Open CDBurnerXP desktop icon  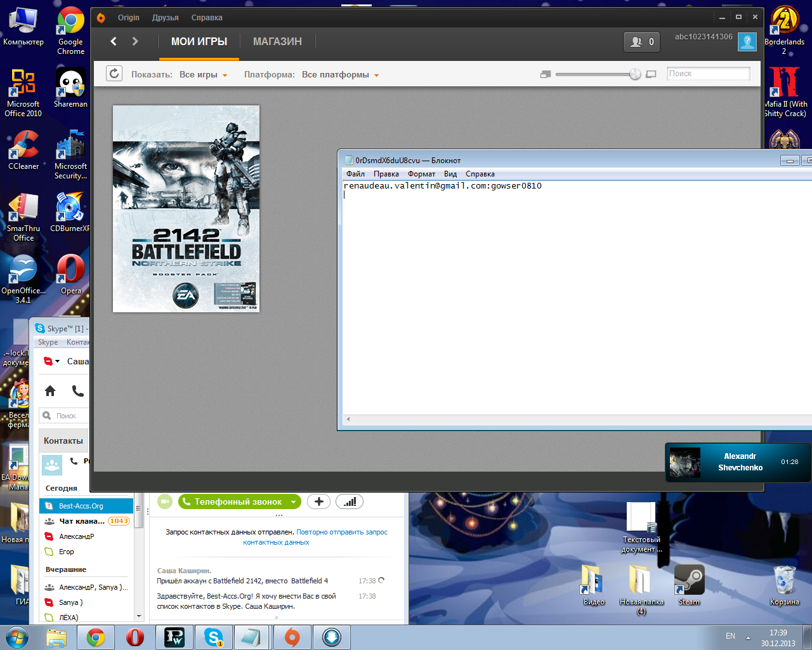point(70,213)
